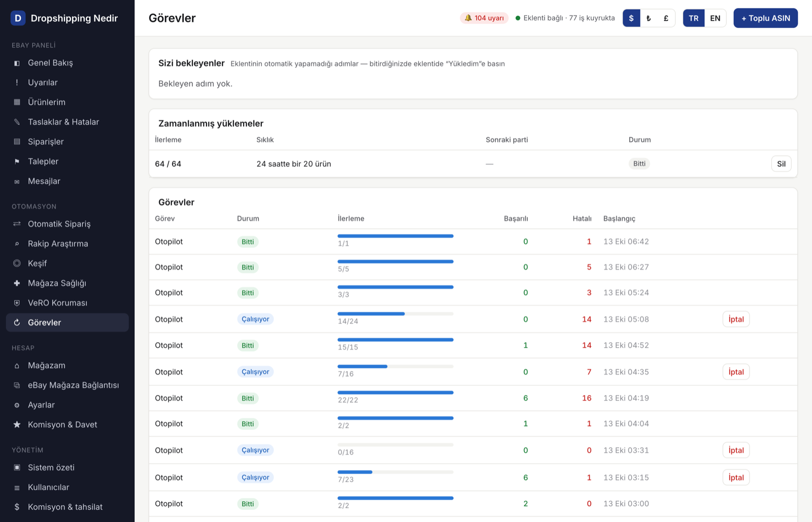The width and height of the screenshot is (812, 522).
Task: Open the Ayarlar gear icon
Action: tap(17, 405)
